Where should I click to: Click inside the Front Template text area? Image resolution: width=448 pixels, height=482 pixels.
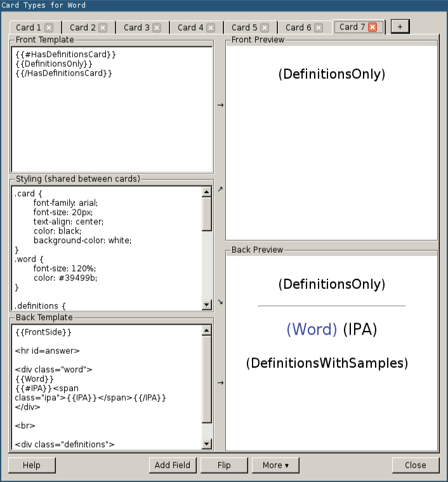112,121
